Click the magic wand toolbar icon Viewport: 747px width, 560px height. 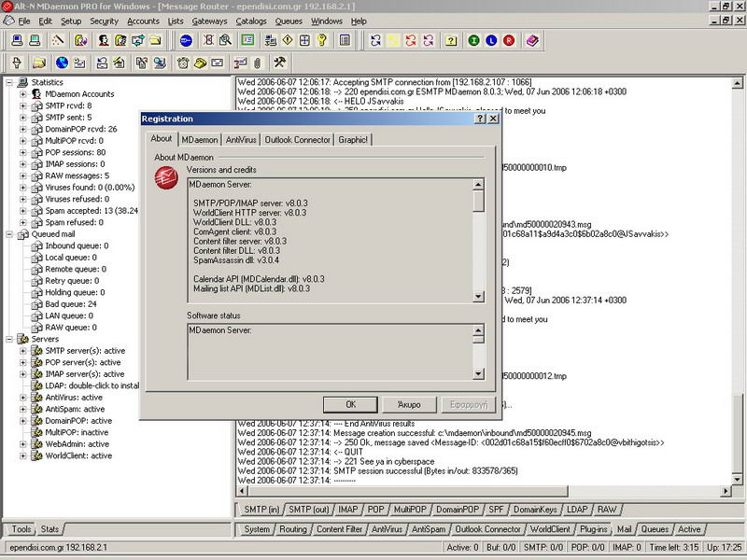tap(58, 40)
